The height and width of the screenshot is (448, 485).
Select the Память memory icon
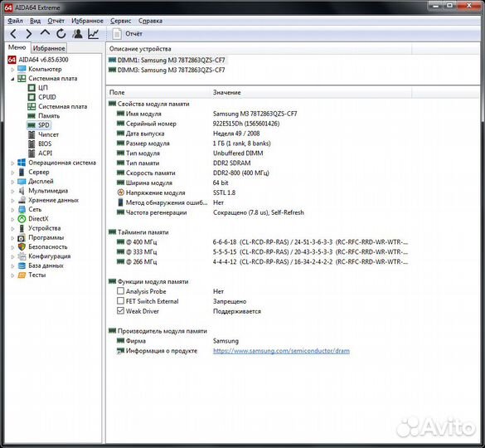coord(32,116)
